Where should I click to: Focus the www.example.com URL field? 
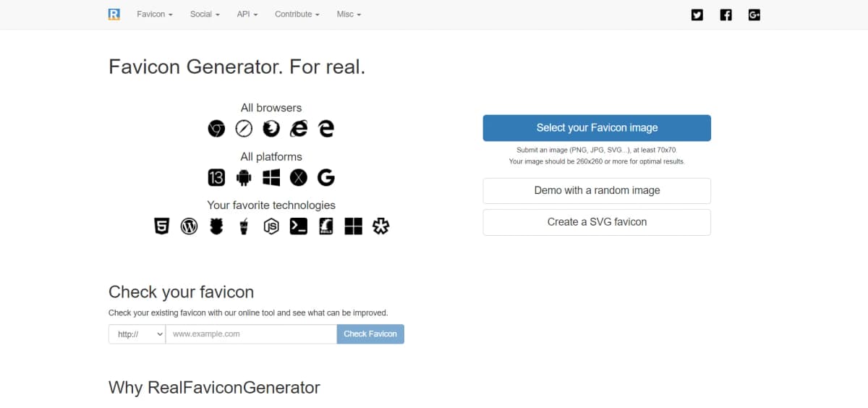click(251, 334)
